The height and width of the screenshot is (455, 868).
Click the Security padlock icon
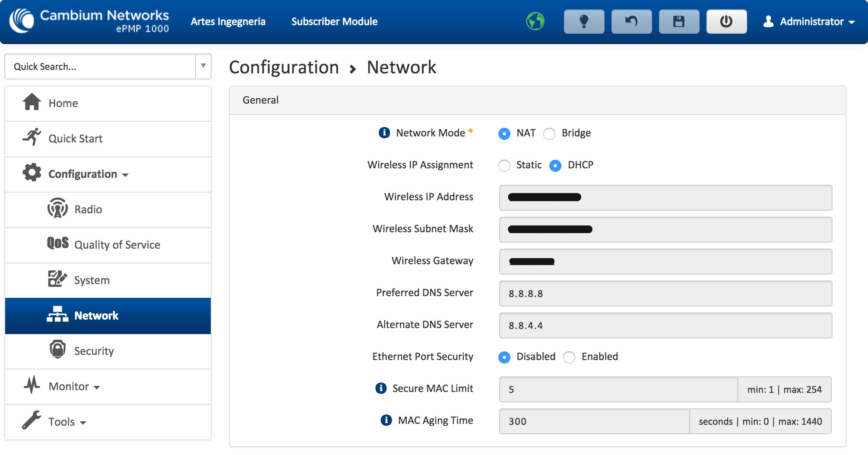[57, 349]
